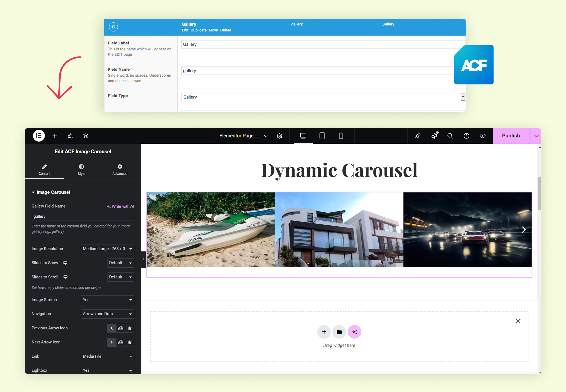Viewport: 566px width, 392px height.
Task: Open the Image Resolution dropdown
Action: pyautogui.click(x=107, y=249)
